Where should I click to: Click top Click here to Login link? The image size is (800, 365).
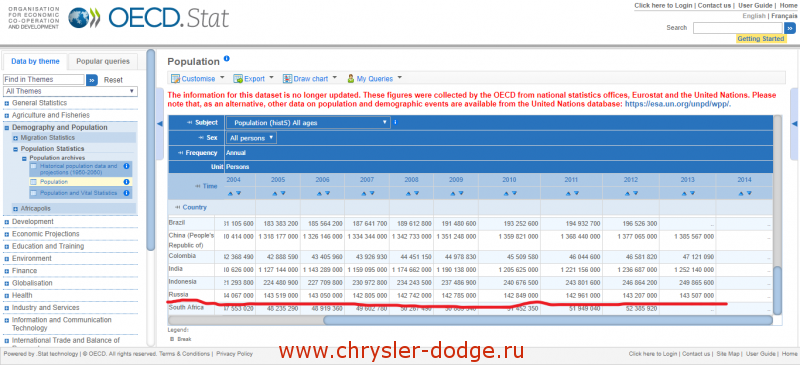(663, 6)
